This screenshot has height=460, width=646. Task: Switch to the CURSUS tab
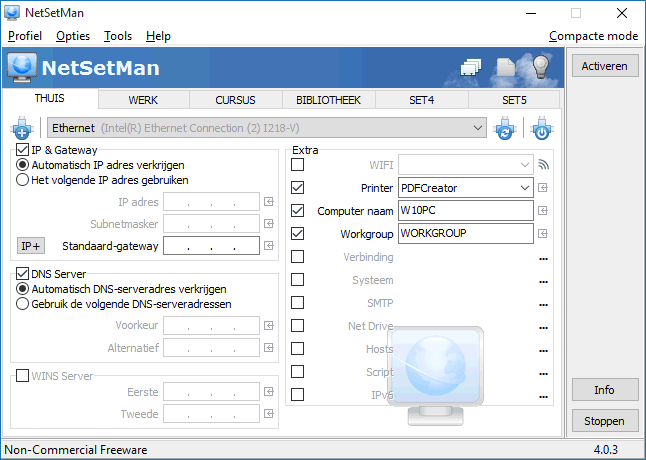click(236, 100)
